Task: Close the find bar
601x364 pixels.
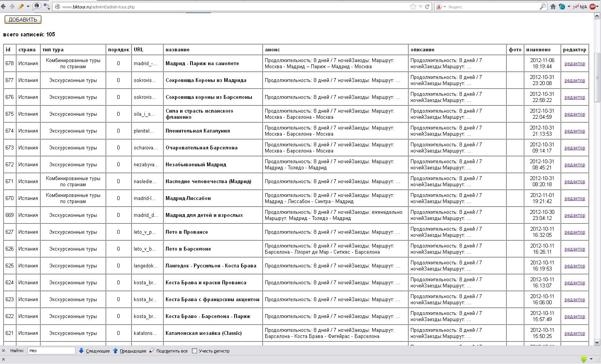Action: (x=3, y=351)
